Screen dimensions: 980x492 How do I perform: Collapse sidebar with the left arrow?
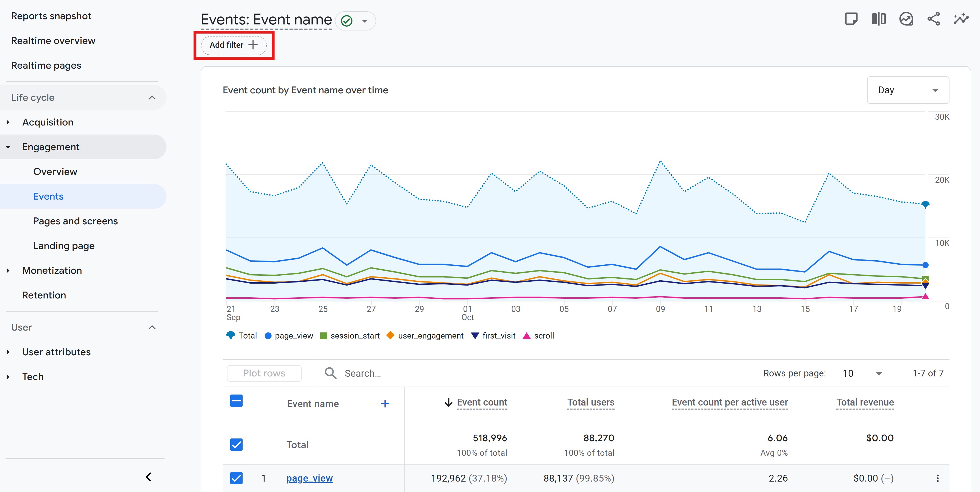(149, 477)
